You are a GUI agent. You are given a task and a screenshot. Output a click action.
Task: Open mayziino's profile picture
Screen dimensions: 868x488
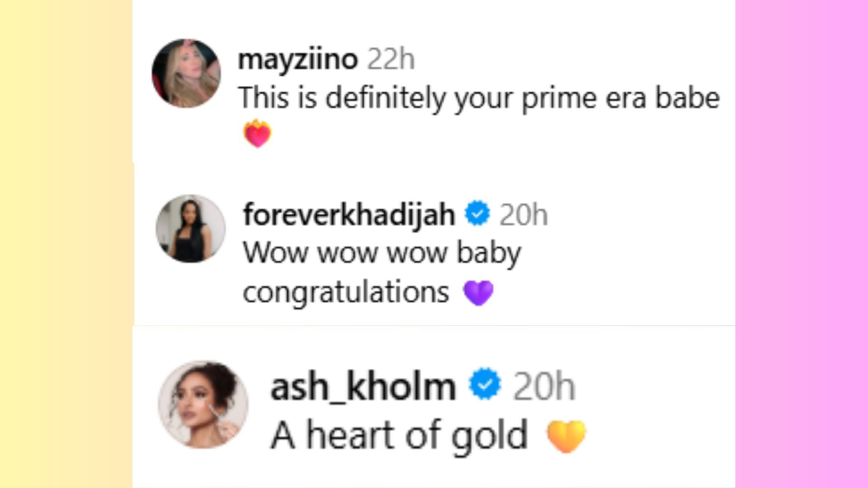pos(186,73)
